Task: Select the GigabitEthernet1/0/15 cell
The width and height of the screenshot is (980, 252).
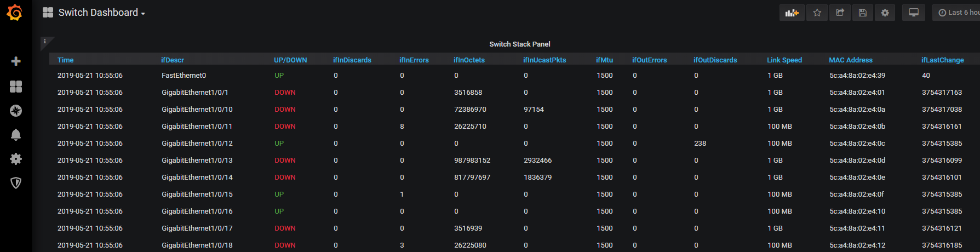Action: point(197,194)
